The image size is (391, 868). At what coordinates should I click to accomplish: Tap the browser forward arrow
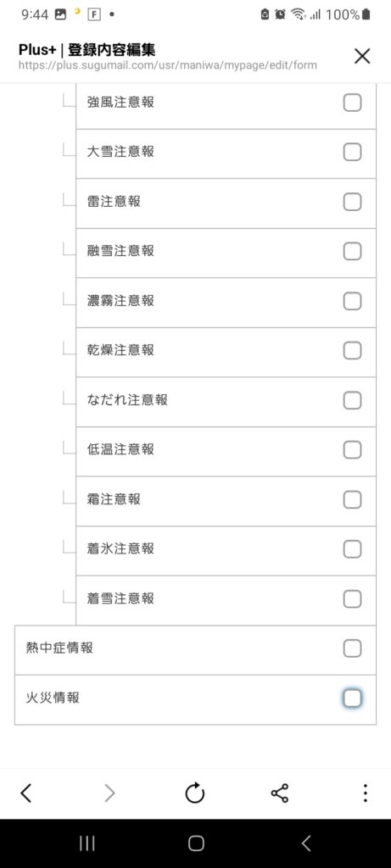[x=109, y=793]
